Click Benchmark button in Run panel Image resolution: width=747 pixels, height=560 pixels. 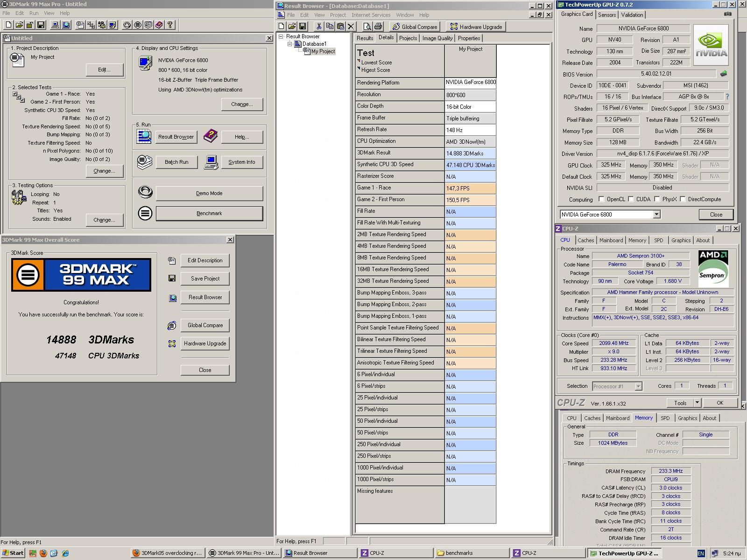click(x=209, y=213)
